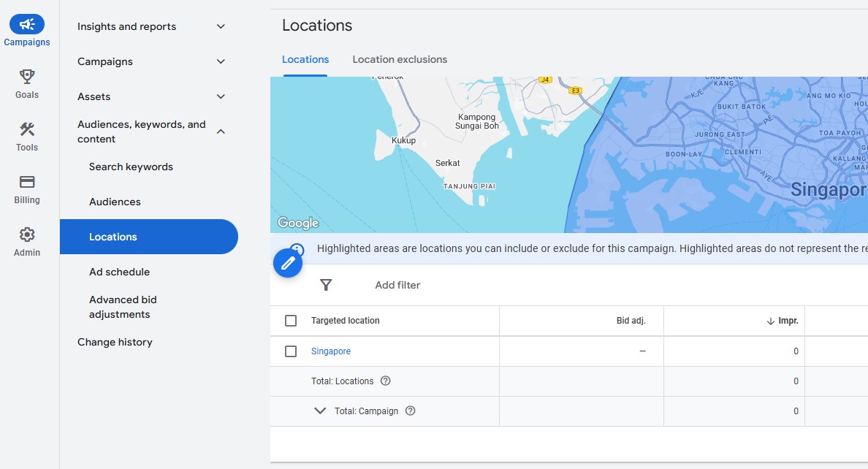Expand the Assets section chevron
The height and width of the screenshot is (469, 868).
tap(221, 96)
